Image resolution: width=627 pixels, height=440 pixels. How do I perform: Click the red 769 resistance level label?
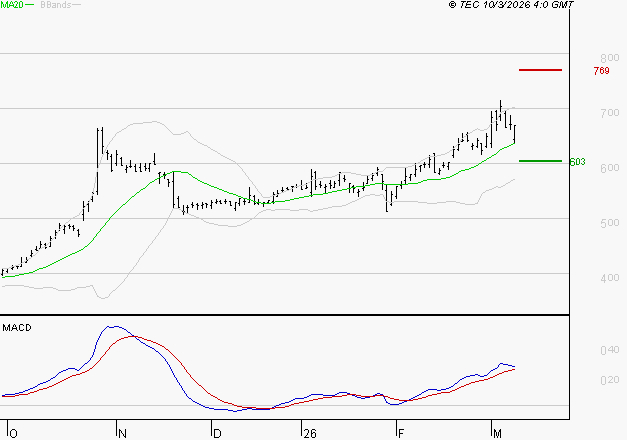(x=601, y=71)
